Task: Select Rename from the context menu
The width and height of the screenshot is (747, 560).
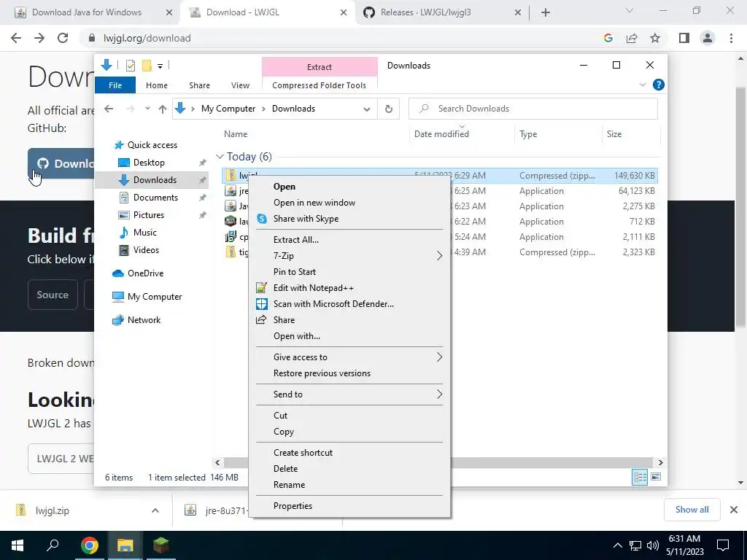Action: [289, 485]
